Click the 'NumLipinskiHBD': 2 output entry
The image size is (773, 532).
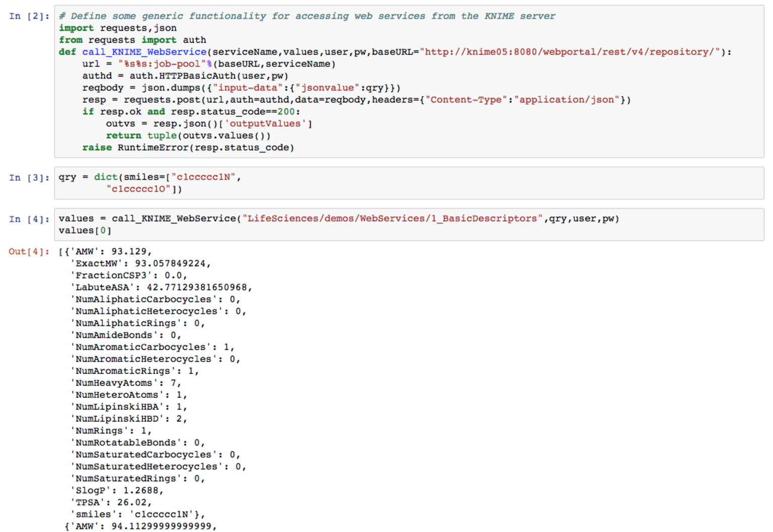(x=129, y=419)
